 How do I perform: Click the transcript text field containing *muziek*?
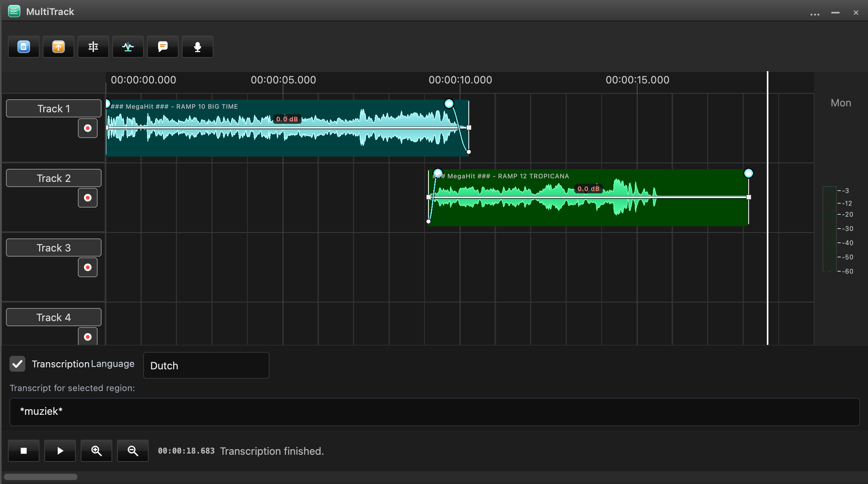tap(435, 412)
